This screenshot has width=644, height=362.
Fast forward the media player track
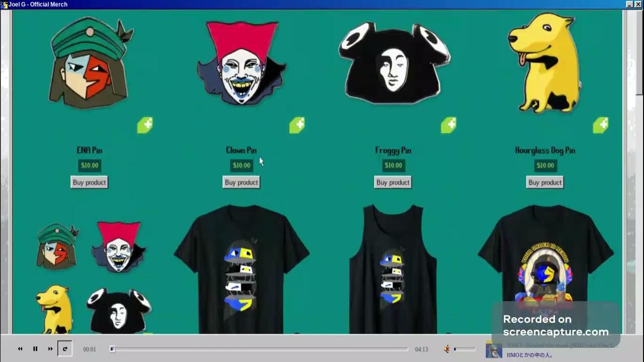pos(50,349)
